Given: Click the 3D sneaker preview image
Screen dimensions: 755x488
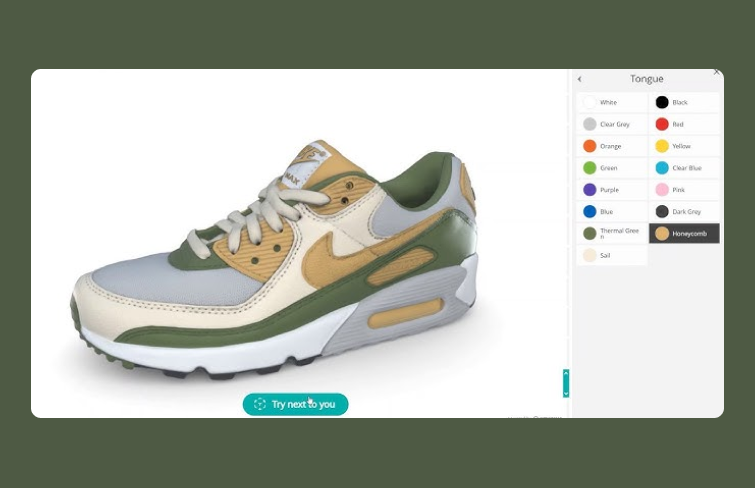Looking at the screenshot, I should [x=275, y=258].
